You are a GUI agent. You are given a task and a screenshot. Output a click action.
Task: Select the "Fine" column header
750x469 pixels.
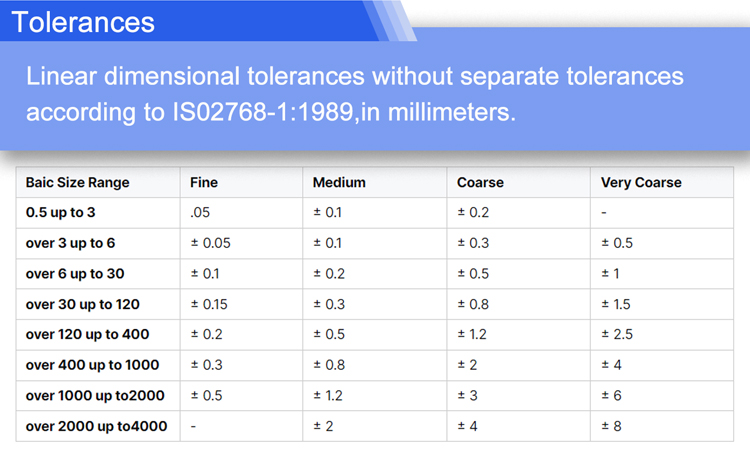[x=204, y=183]
